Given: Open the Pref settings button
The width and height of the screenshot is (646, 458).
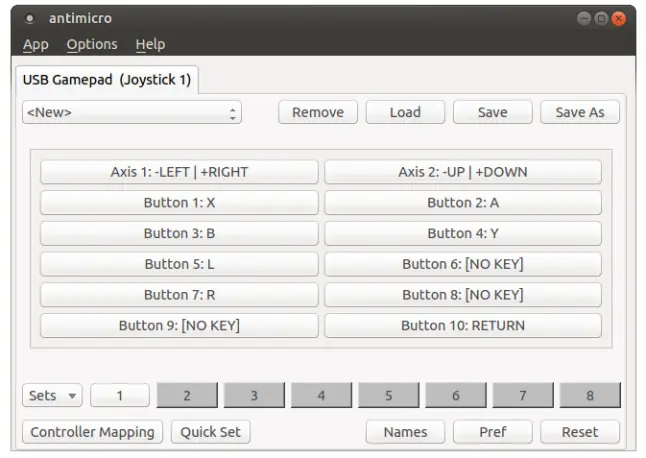Looking at the screenshot, I should tap(492, 432).
